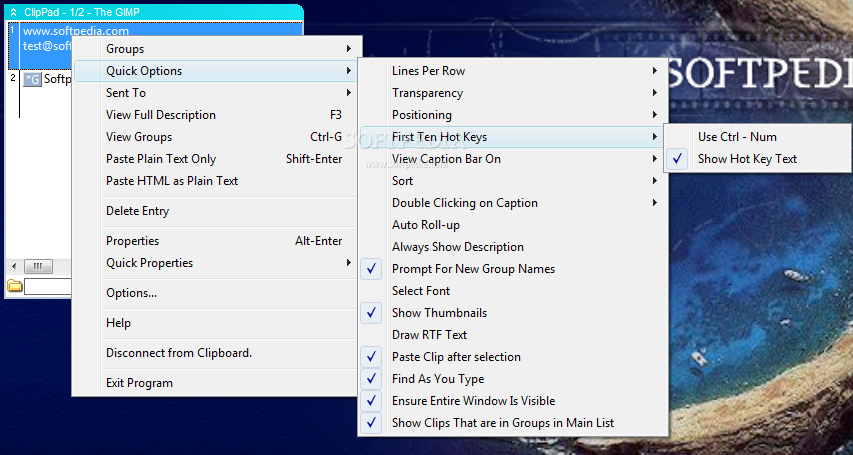Click the *G group icon on clip 2

tap(32, 79)
